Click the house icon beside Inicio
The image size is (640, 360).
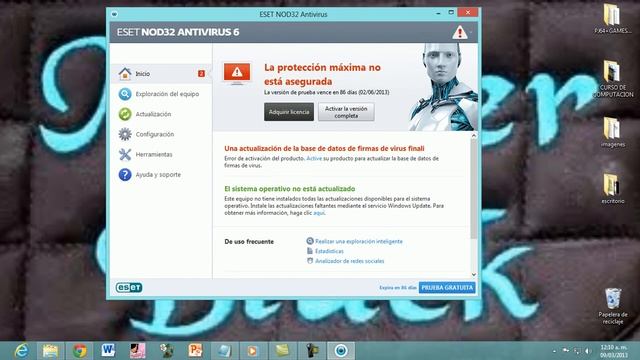click(x=125, y=73)
